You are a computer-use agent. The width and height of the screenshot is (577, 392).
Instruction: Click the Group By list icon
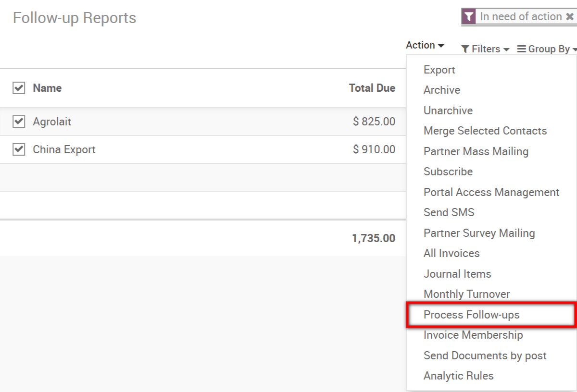click(520, 49)
